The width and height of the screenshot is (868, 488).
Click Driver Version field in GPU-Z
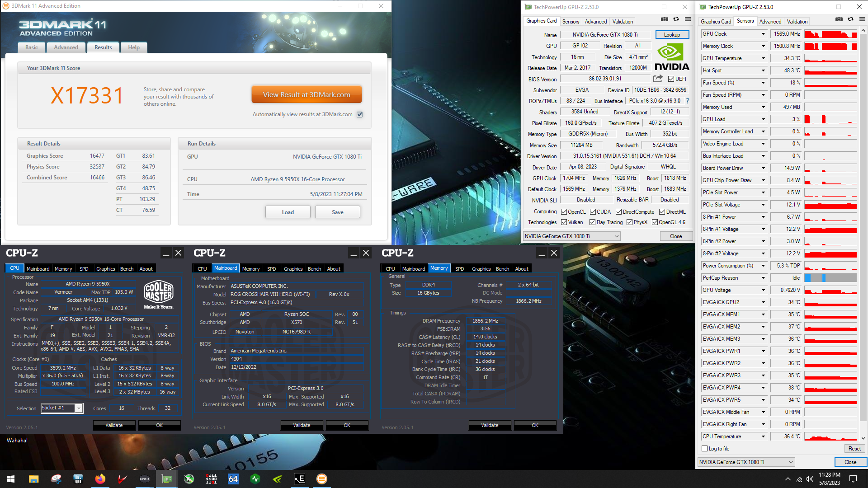624,156
